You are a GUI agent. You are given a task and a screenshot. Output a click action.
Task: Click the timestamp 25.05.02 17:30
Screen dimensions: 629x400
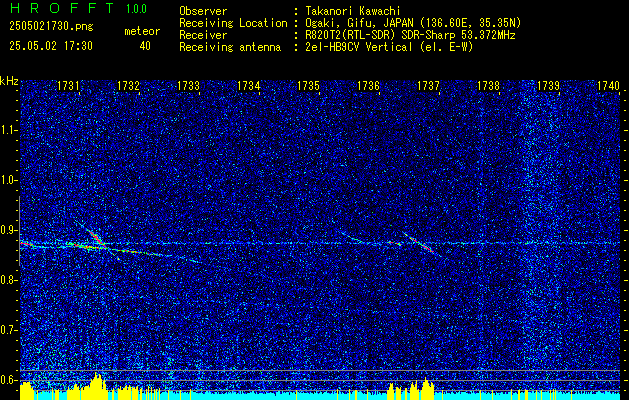point(51,46)
